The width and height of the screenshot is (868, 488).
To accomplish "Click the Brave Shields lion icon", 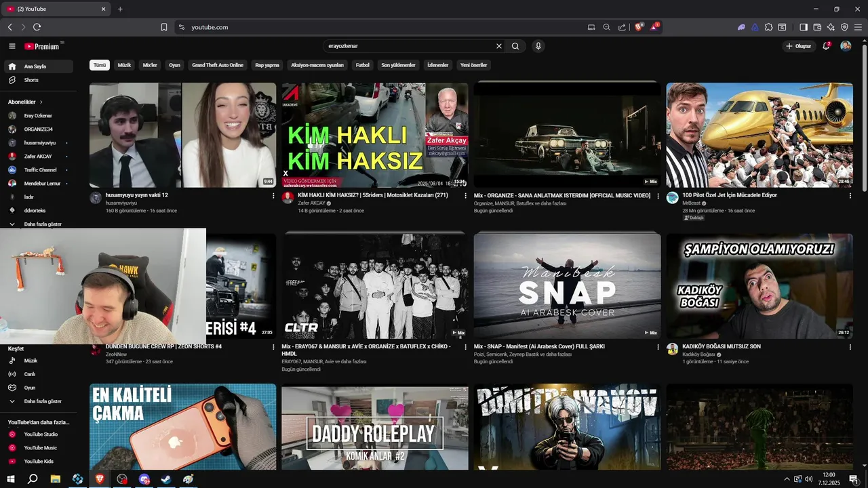I will point(639,27).
